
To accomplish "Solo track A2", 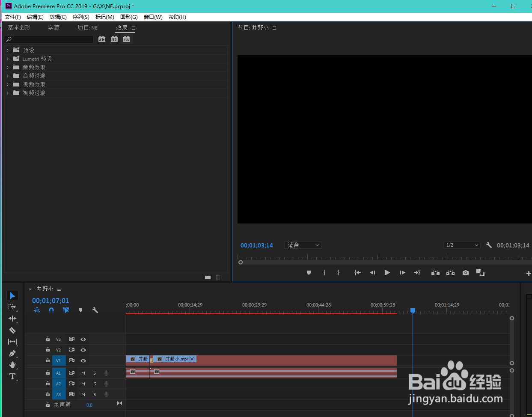I will (x=95, y=384).
